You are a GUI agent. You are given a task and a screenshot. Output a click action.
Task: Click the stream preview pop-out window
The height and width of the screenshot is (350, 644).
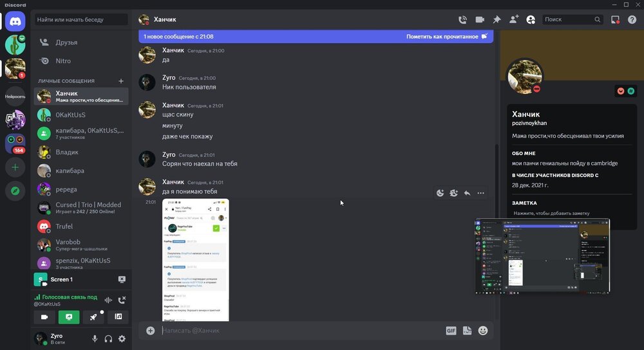pos(542,257)
